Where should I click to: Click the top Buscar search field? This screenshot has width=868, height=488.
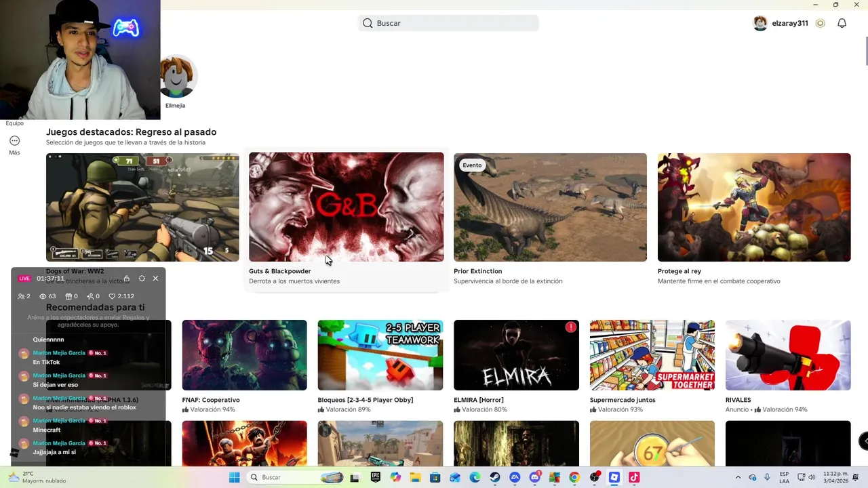click(448, 23)
